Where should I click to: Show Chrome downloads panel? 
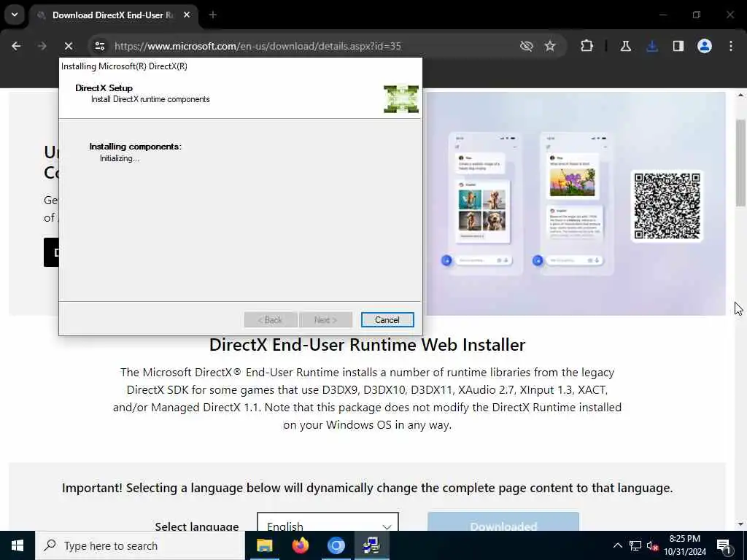[x=651, y=46]
